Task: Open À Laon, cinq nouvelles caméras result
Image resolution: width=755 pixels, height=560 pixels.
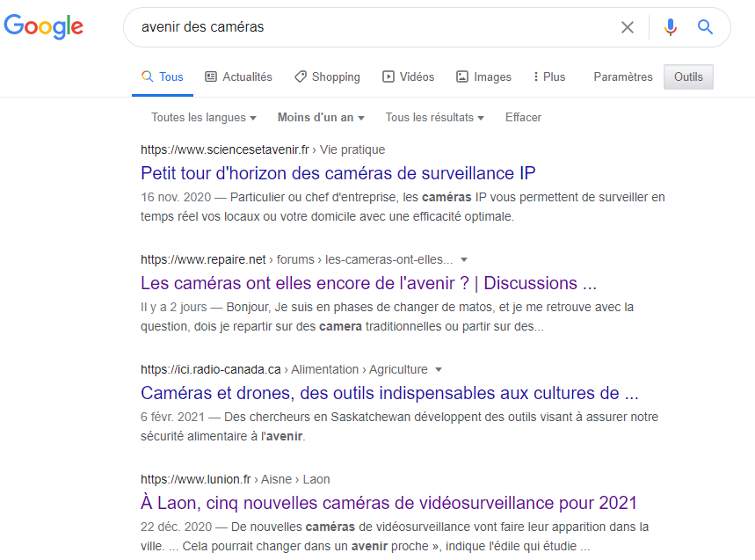Action: pyautogui.click(x=388, y=503)
